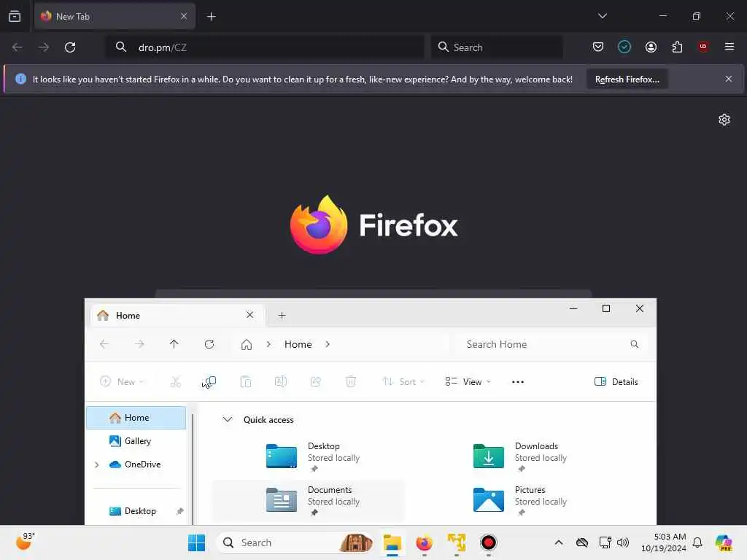Click Share icon in Explorer toolbar
747x560 pixels.
(x=315, y=381)
